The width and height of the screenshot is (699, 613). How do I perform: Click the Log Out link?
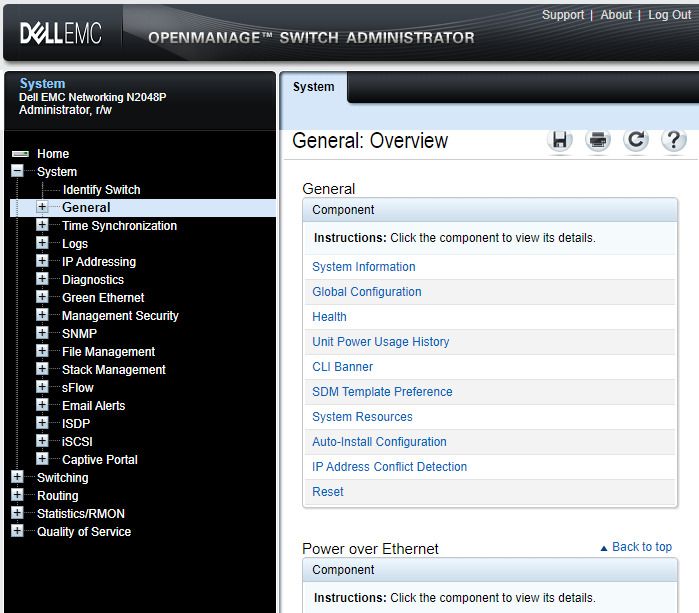click(670, 15)
